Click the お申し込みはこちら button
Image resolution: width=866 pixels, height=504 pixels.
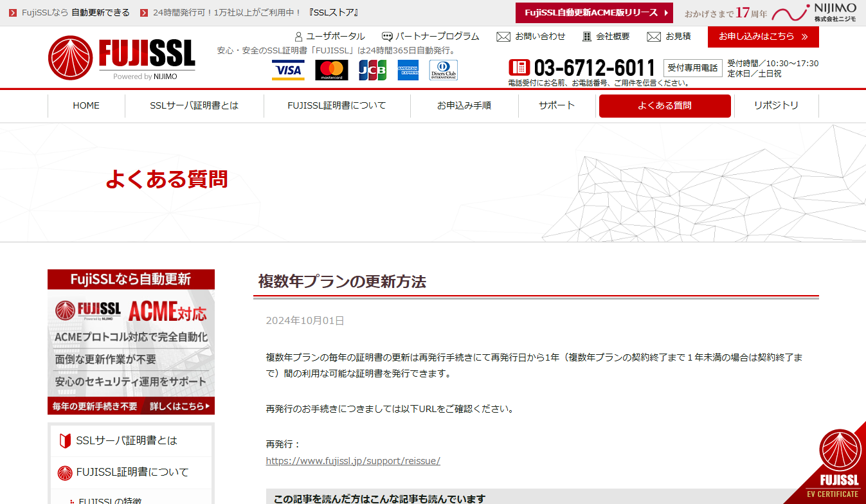tap(763, 37)
